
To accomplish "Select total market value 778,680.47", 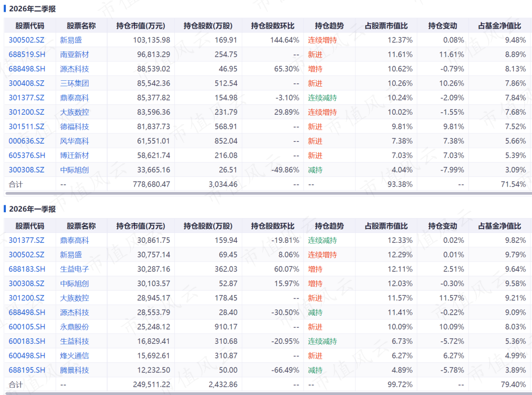I will coord(151,184).
